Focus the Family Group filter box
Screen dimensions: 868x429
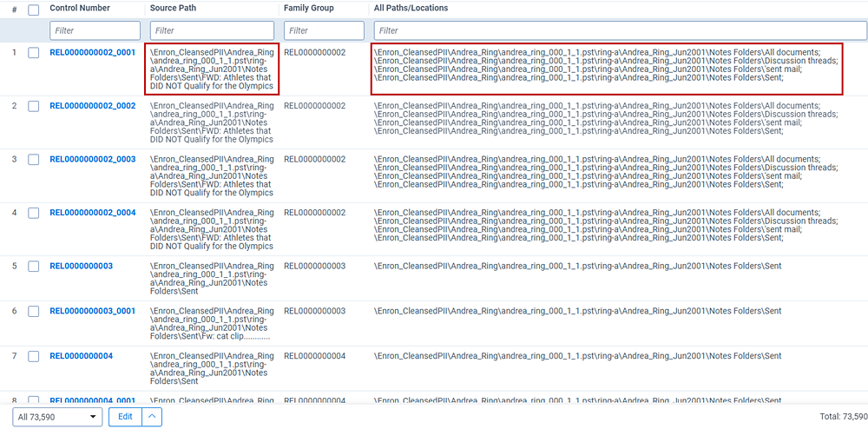click(x=324, y=30)
